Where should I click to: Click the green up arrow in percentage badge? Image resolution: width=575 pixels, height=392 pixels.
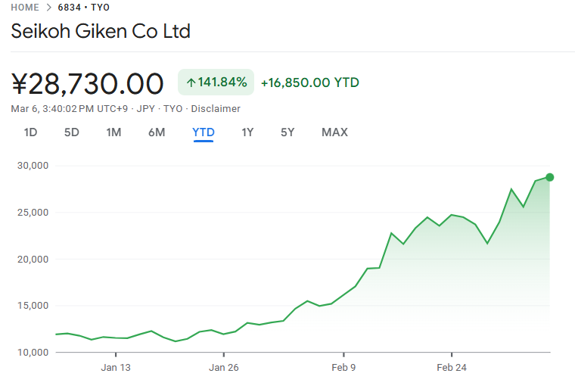pos(191,82)
